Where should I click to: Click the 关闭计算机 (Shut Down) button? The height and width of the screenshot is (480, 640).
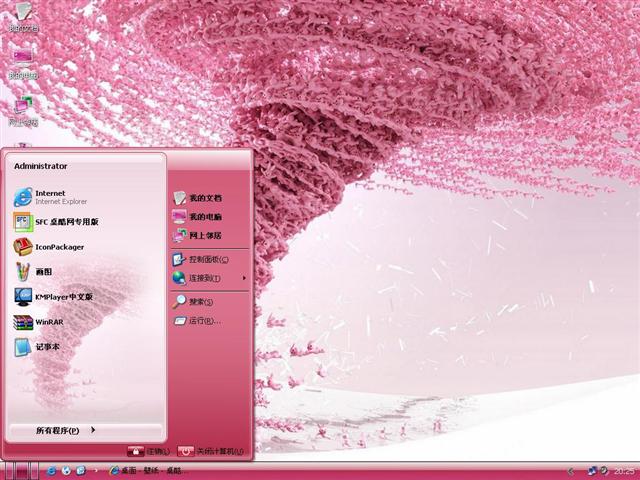tap(212, 452)
